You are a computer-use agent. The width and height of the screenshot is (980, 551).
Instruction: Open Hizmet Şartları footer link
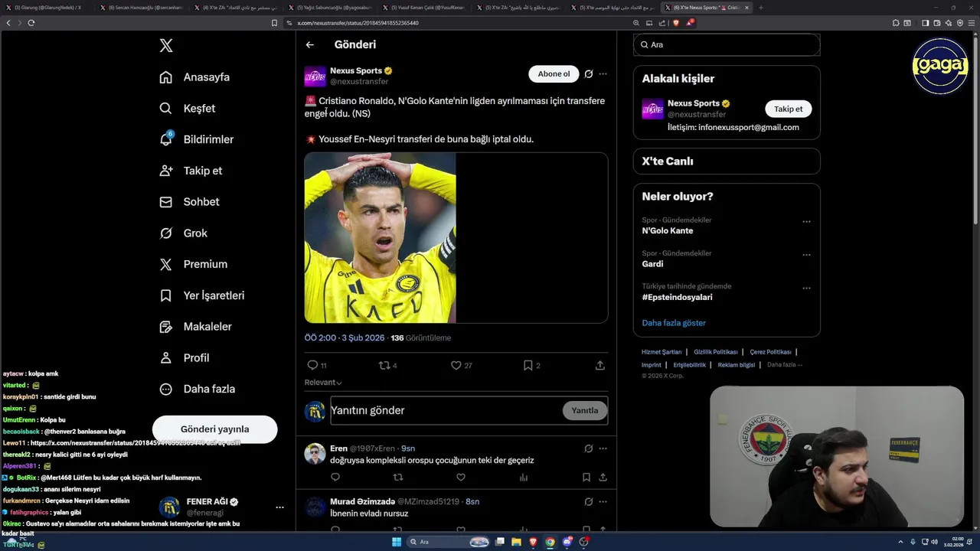(x=661, y=352)
